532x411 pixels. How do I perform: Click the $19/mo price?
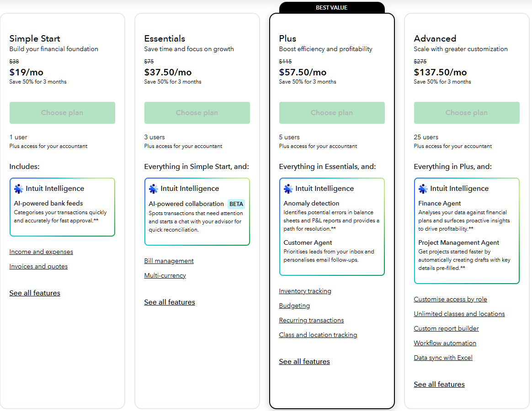tap(26, 72)
